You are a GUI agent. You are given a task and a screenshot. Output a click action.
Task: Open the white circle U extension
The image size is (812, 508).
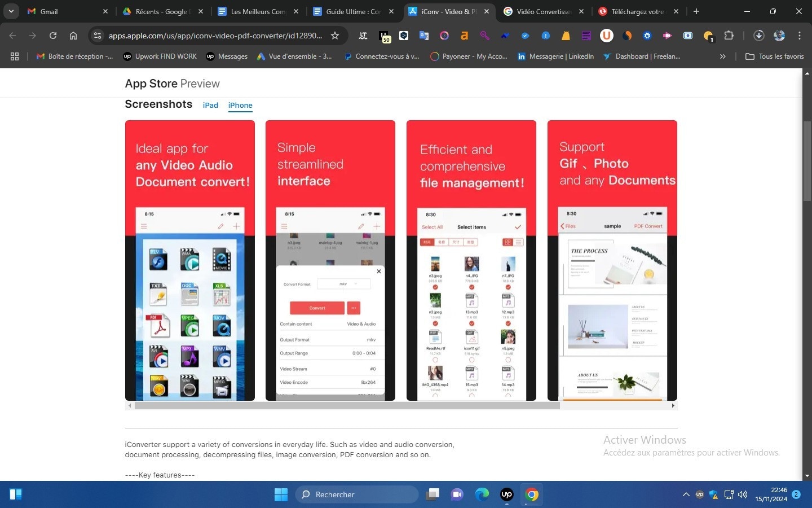[607, 36]
